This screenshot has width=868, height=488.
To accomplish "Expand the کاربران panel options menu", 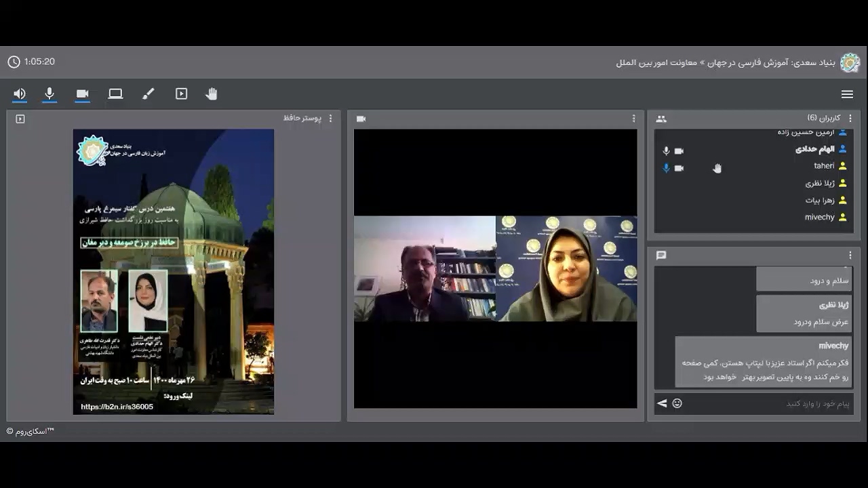I will [850, 119].
